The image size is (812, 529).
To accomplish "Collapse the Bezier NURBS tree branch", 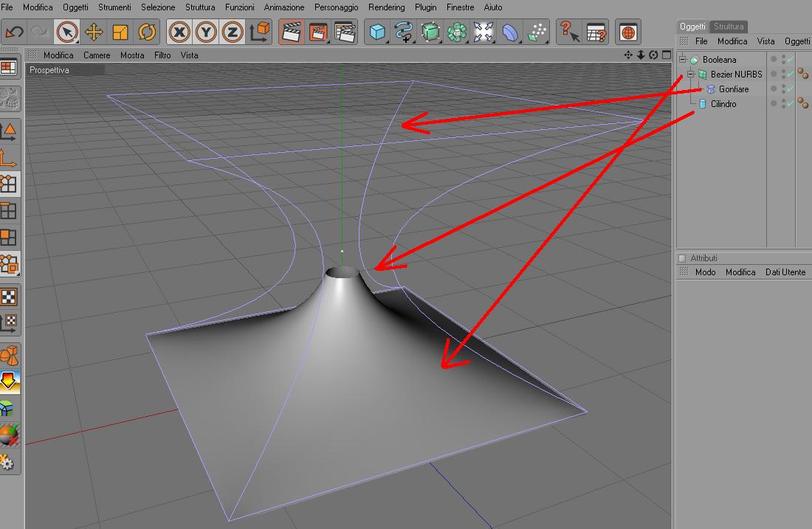I will point(690,75).
